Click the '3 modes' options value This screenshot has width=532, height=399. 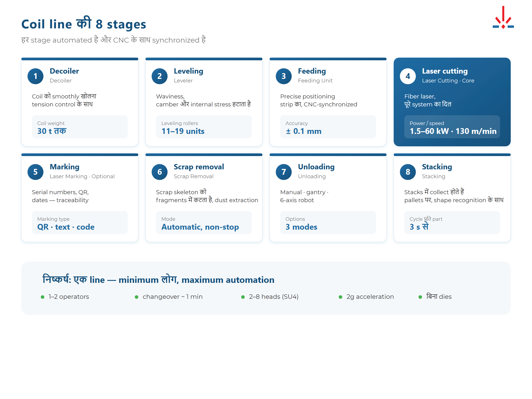[301, 227]
